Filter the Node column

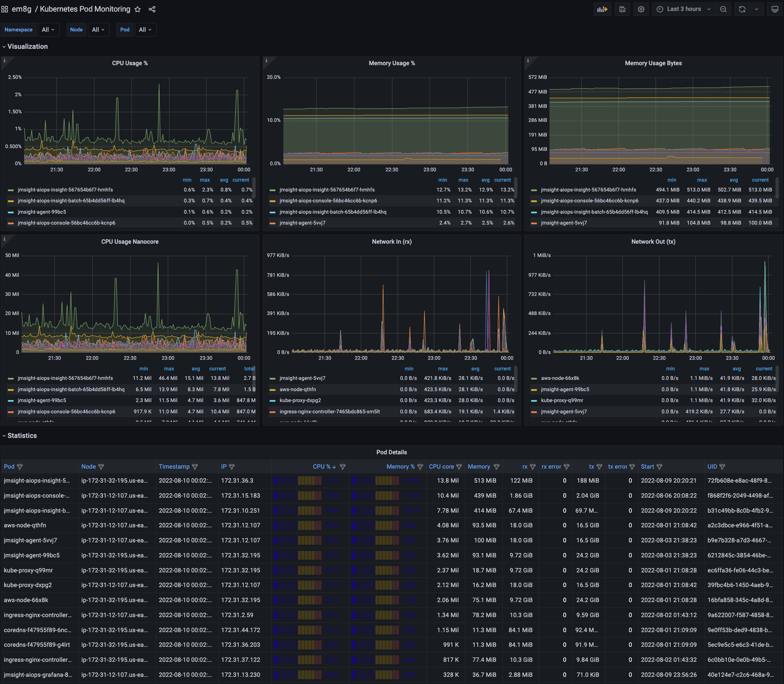(x=101, y=467)
